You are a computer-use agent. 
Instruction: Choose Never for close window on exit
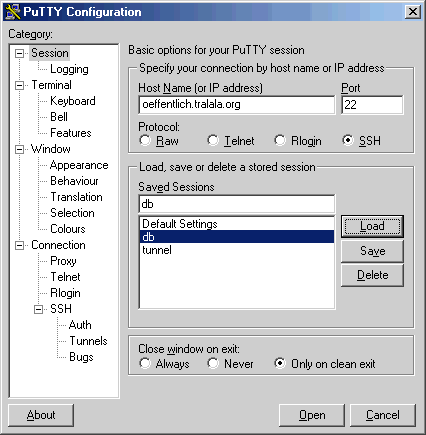click(x=213, y=363)
